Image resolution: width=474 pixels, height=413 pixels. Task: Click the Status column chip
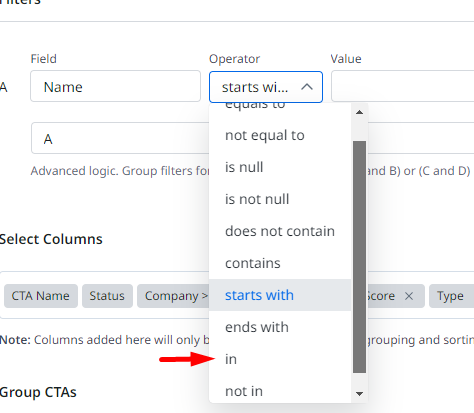click(x=107, y=296)
